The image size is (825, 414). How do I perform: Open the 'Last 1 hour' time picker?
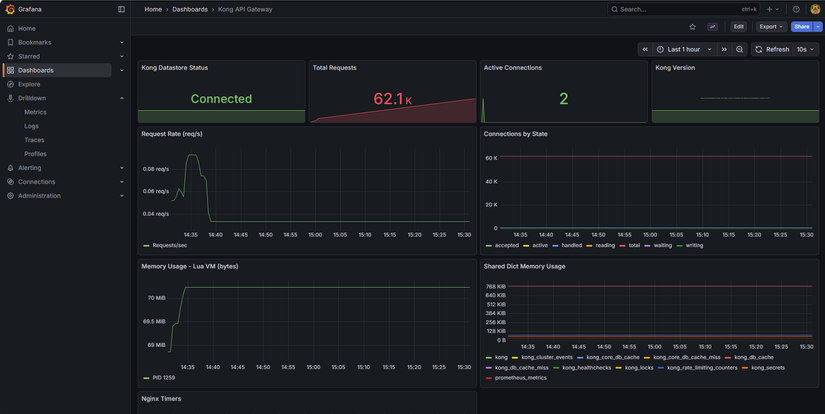point(684,49)
